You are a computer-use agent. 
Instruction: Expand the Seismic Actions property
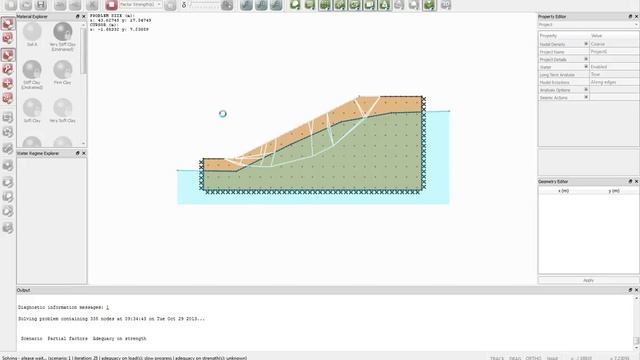click(586, 97)
